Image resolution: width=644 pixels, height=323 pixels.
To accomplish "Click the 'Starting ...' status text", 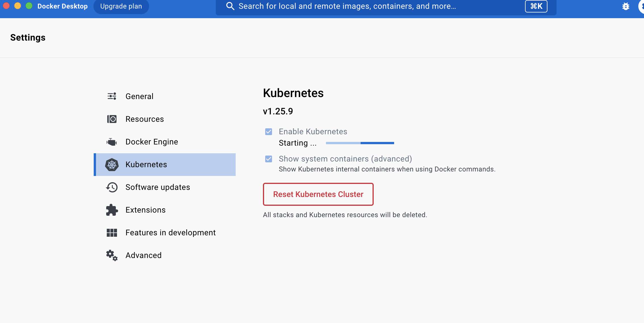I will (x=298, y=143).
